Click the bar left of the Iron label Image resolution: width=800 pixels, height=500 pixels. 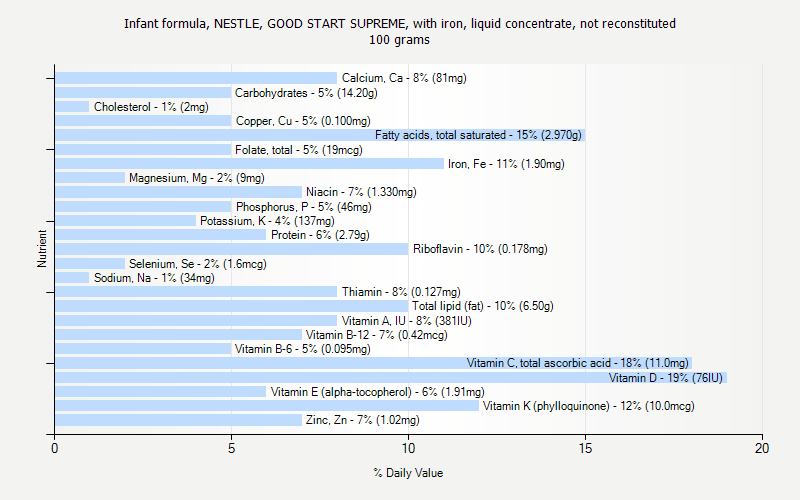click(x=249, y=164)
